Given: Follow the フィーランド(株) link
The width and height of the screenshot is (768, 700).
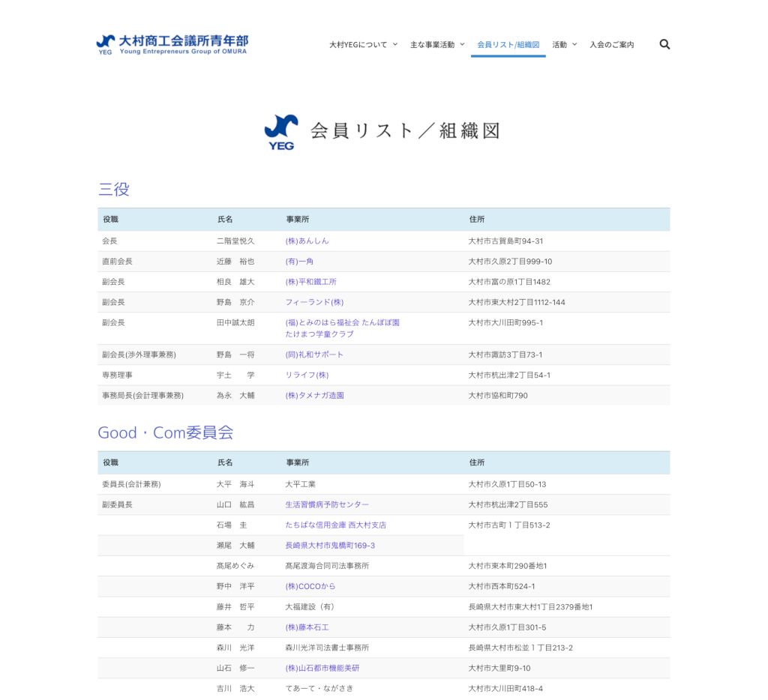Looking at the screenshot, I should pyautogui.click(x=314, y=302).
